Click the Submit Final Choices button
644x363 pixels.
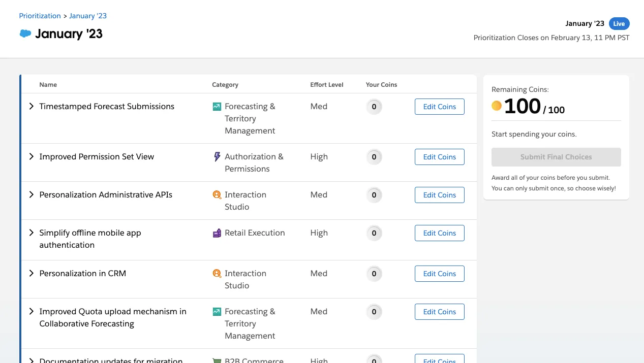tap(556, 157)
